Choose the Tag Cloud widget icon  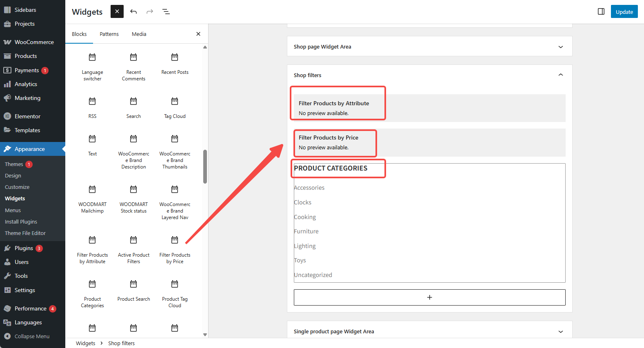(x=175, y=101)
